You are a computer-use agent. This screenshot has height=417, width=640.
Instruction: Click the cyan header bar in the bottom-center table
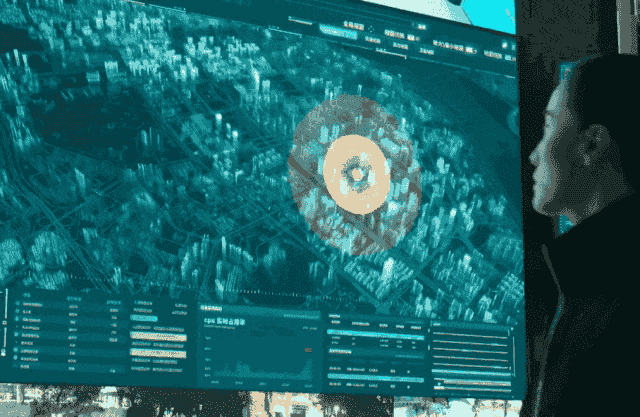(x=375, y=334)
